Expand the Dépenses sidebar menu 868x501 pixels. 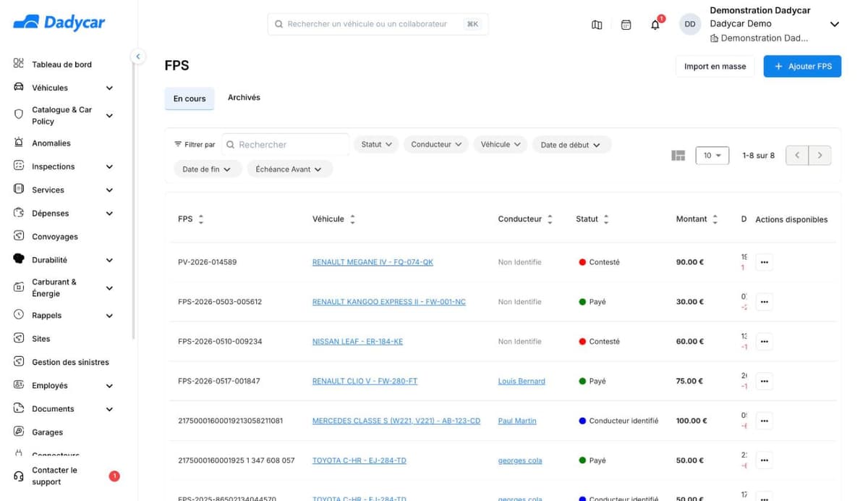[109, 214]
